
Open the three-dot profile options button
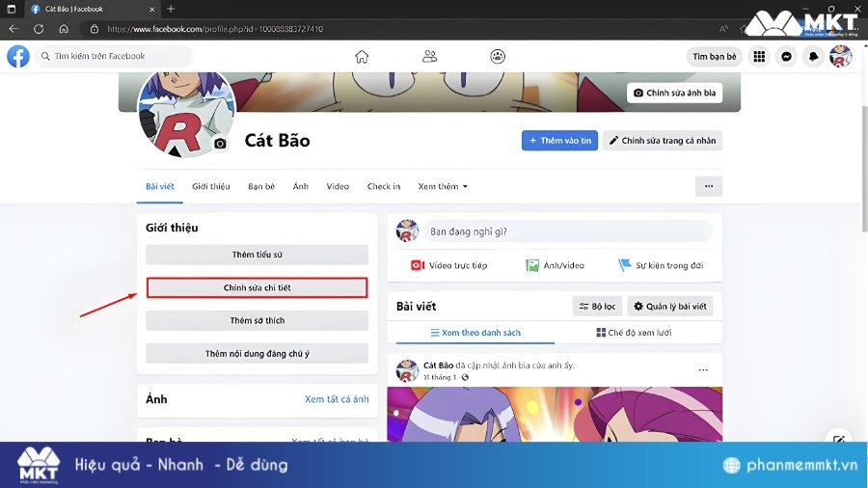(x=709, y=186)
